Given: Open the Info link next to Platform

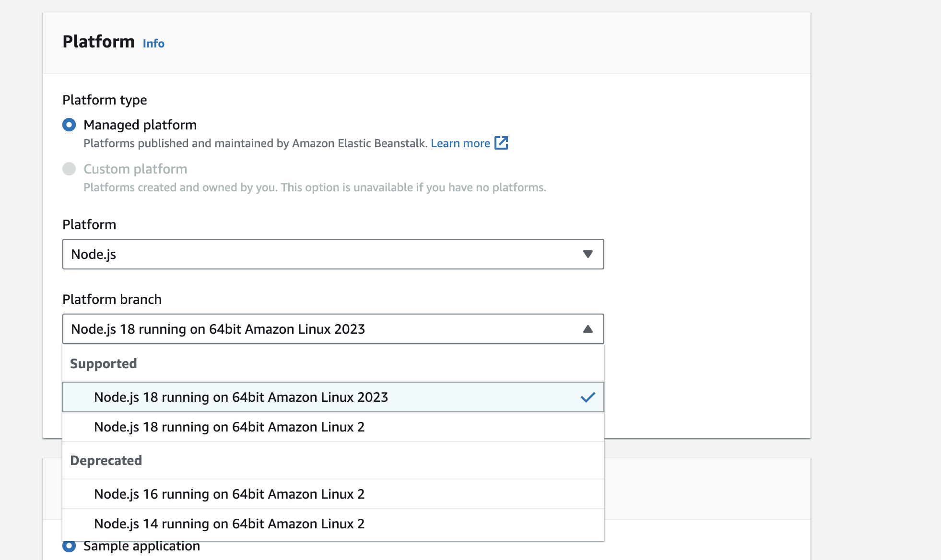Looking at the screenshot, I should [x=153, y=44].
